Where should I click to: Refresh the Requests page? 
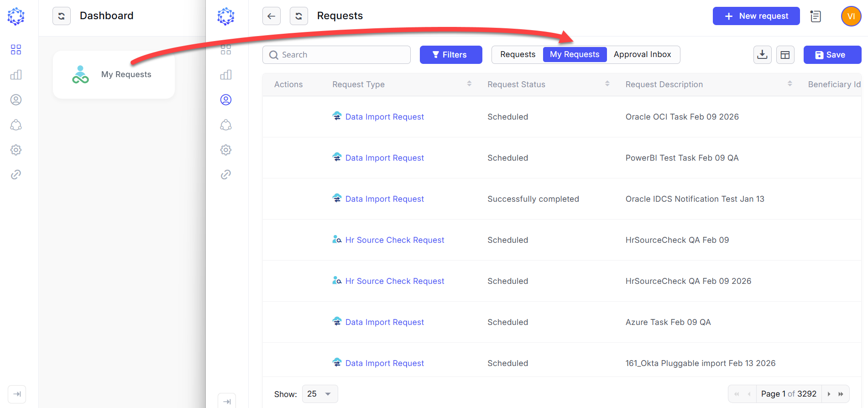[x=298, y=16]
